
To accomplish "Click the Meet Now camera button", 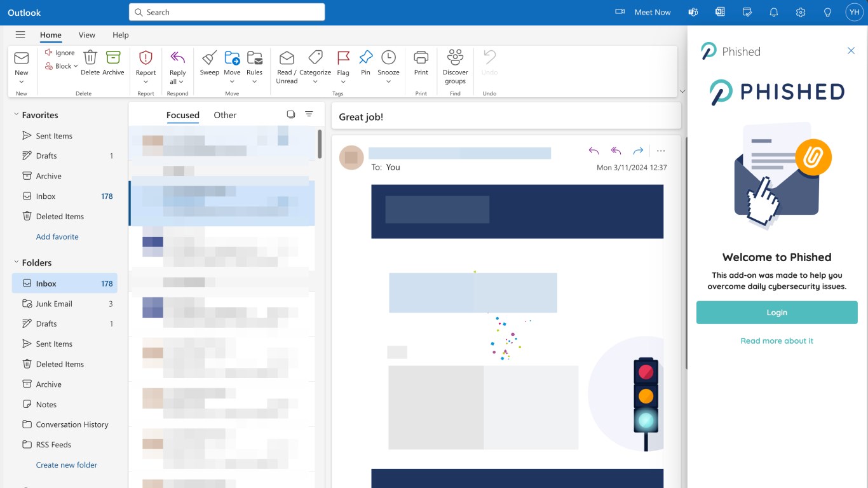I will 643,12.
